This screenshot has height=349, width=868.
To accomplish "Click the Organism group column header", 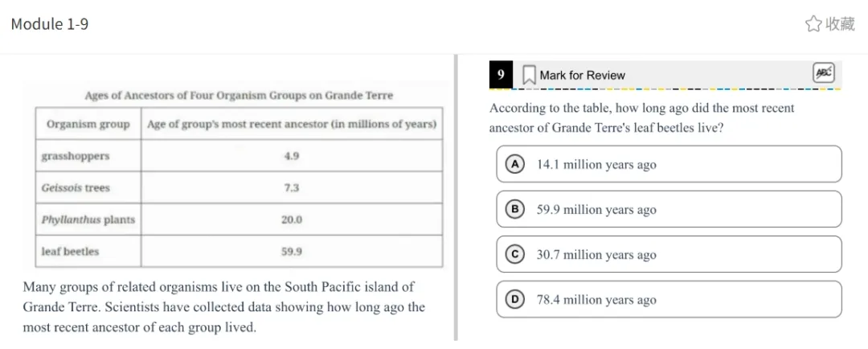I will click(88, 125).
